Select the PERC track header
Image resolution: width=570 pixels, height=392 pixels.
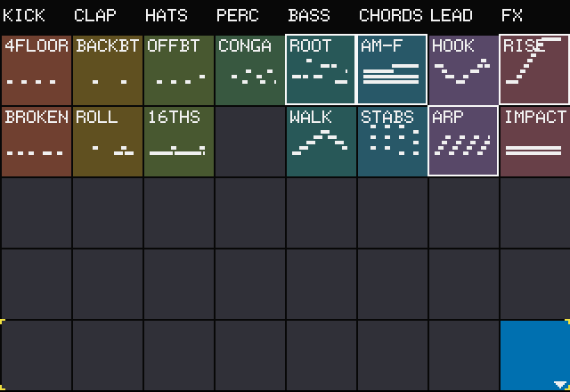[x=238, y=16]
